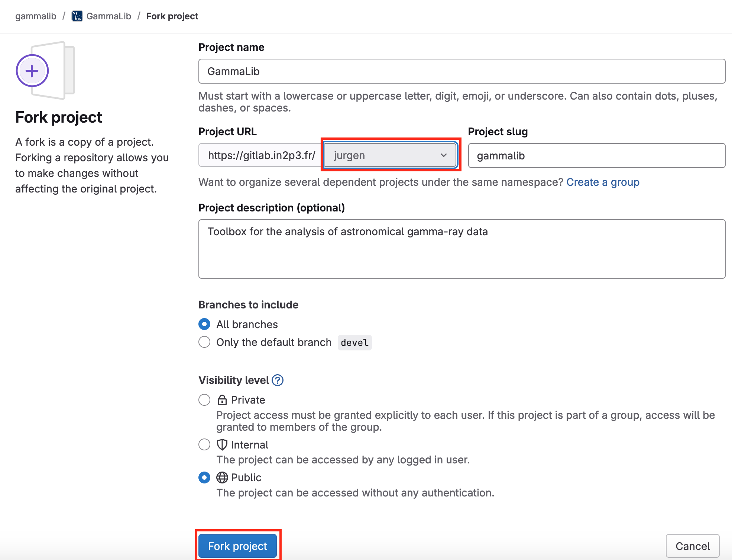
Task: Select the Public visibility radio button
Action: pyautogui.click(x=204, y=478)
